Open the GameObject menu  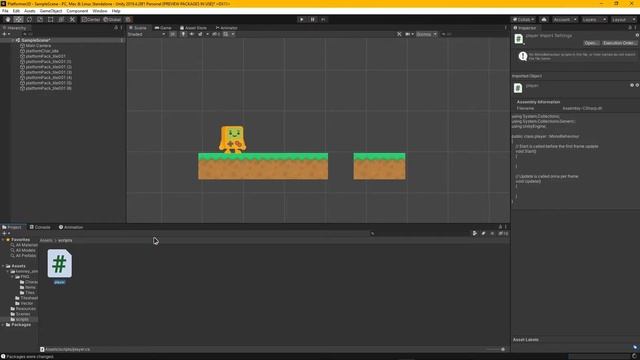pyautogui.click(x=51, y=11)
